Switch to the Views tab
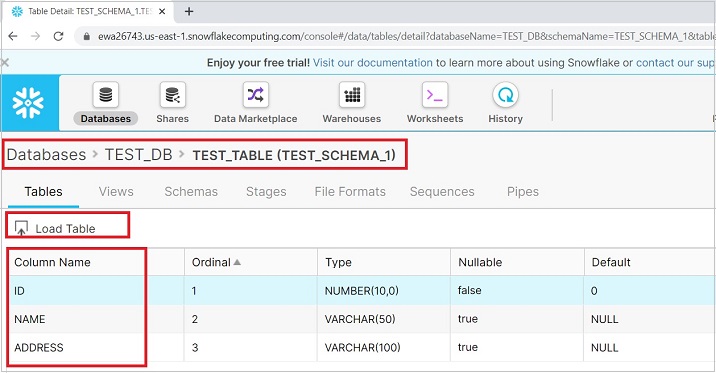Screen dimensions: 716x373 tap(116, 192)
